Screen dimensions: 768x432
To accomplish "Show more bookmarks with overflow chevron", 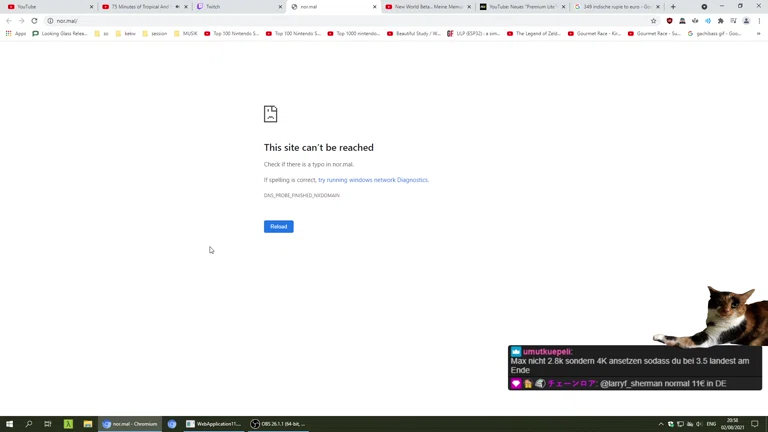I will point(759,34).
